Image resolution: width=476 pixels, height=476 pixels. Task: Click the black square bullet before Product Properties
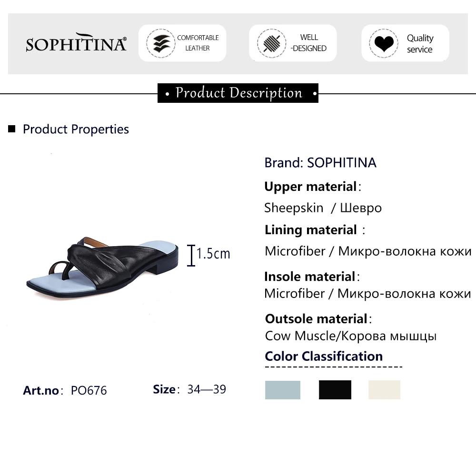pyautogui.click(x=12, y=129)
